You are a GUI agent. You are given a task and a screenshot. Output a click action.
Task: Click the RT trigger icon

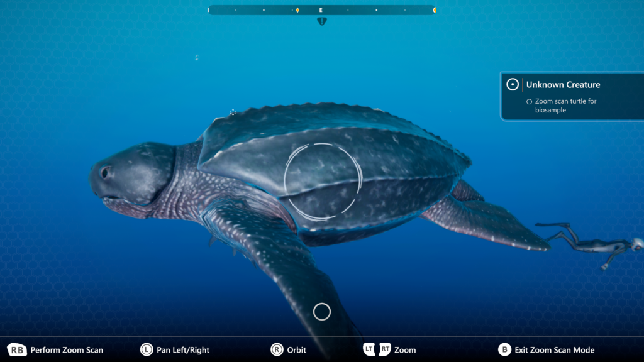385,349
